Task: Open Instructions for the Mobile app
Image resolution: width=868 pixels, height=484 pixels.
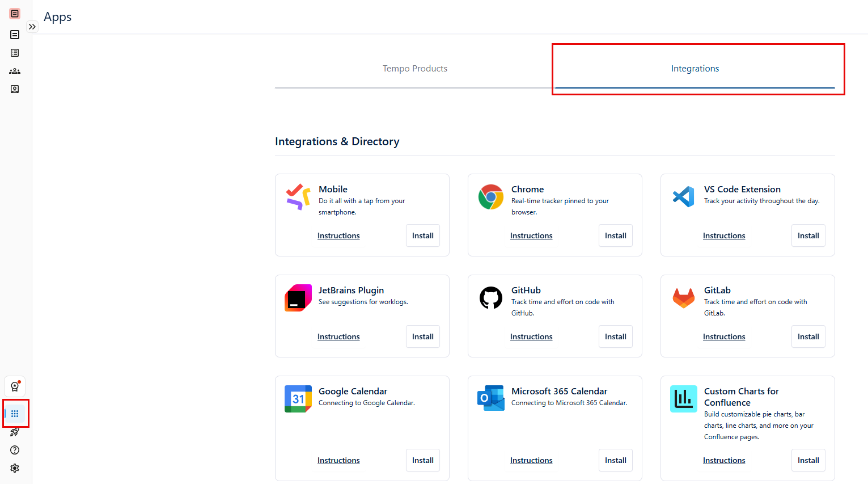Action: [x=338, y=235]
